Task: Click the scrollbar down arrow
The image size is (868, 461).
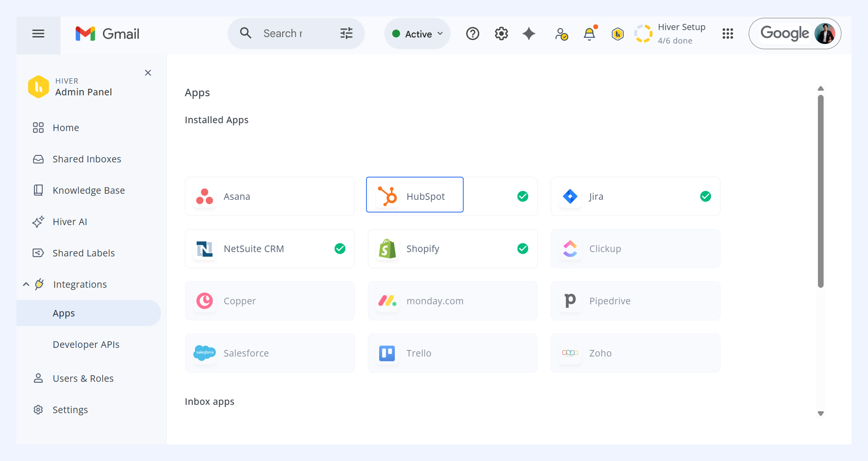Action: coord(821,414)
